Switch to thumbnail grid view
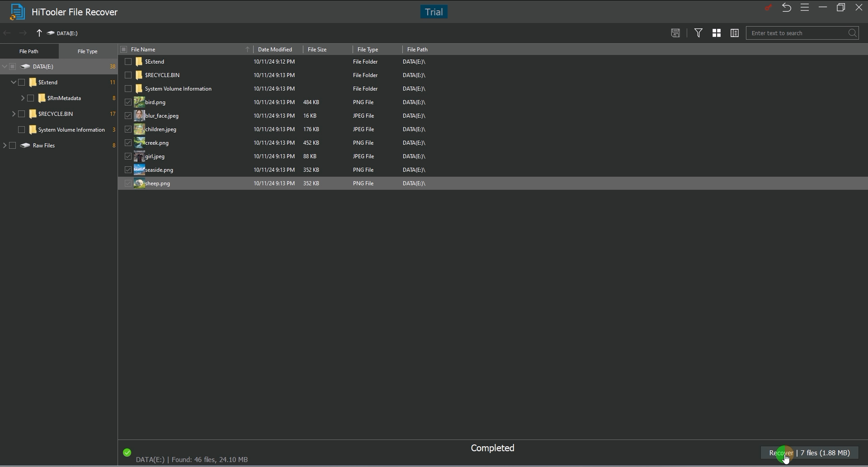This screenshot has height=467, width=868. point(716,33)
